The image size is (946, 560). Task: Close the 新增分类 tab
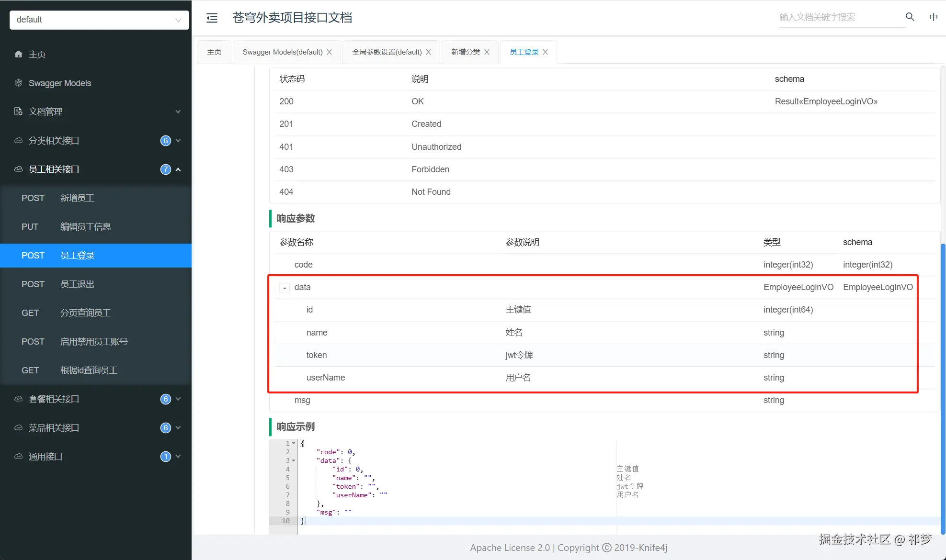coord(487,52)
